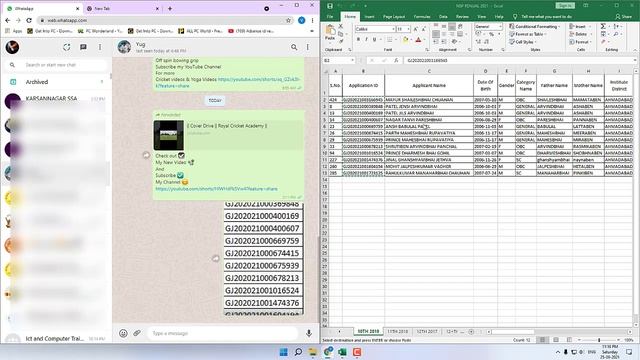Open the Yug chat options menu

pos(308,47)
